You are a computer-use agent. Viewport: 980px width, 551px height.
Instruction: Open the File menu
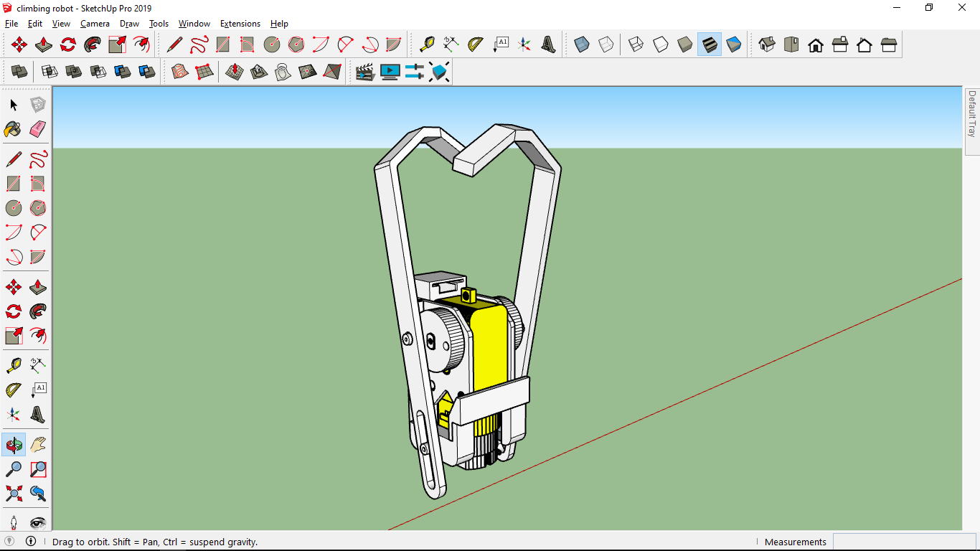click(x=11, y=24)
